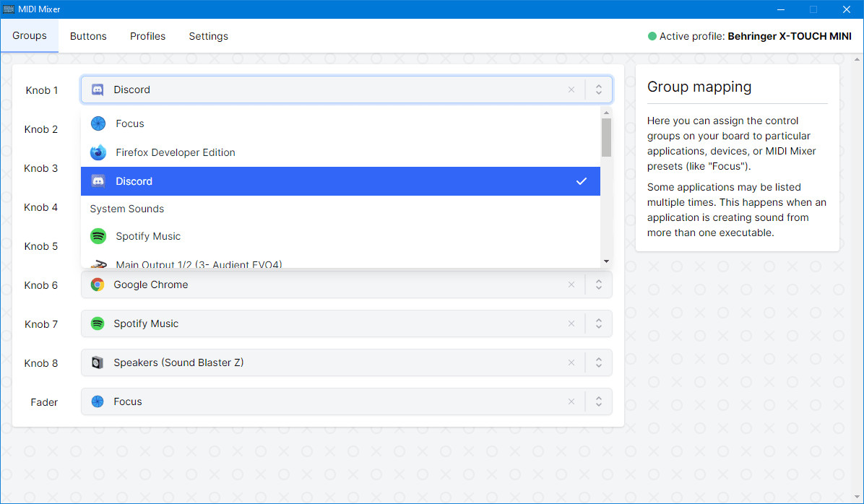Pick Main Output 1/2 Audient EVO4 option
The image size is (864, 504).
tap(340, 262)
